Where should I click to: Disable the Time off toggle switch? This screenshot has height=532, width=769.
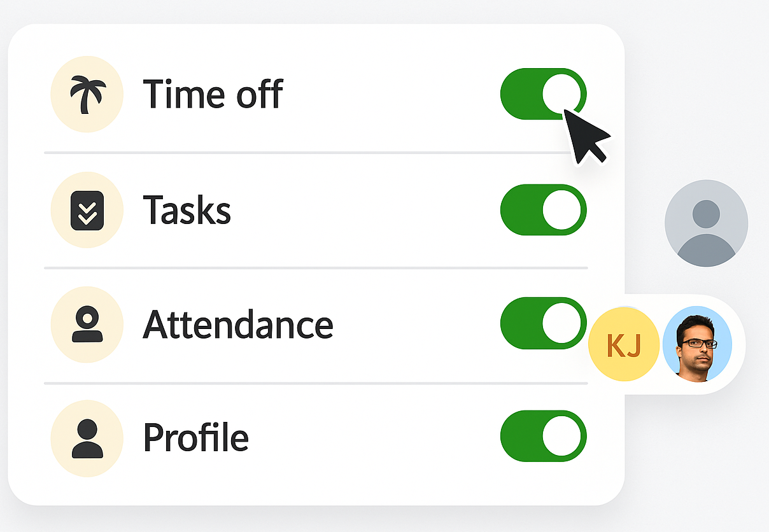tap(543, 94)
